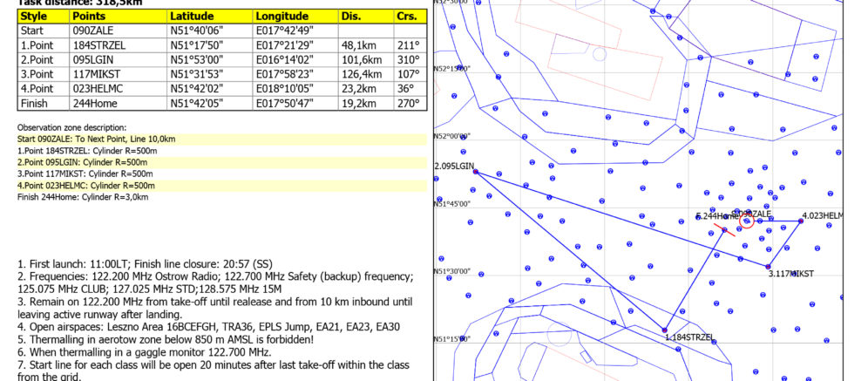Screen dimensions: 868x381
Task: Select the highlighted Start 090ZALE observation zone line
Action: click(x=98, y=139)
